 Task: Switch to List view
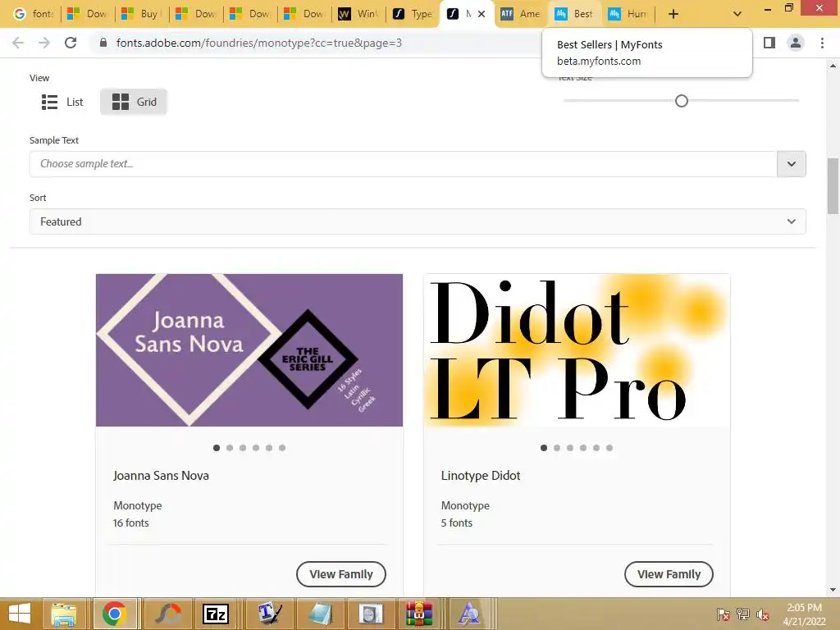pos(62,102)
